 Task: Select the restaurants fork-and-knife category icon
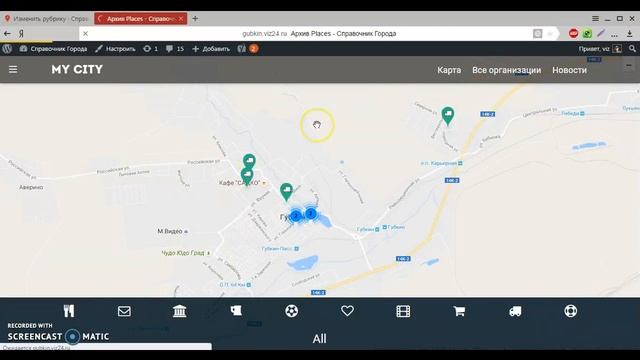coord(69,311)
